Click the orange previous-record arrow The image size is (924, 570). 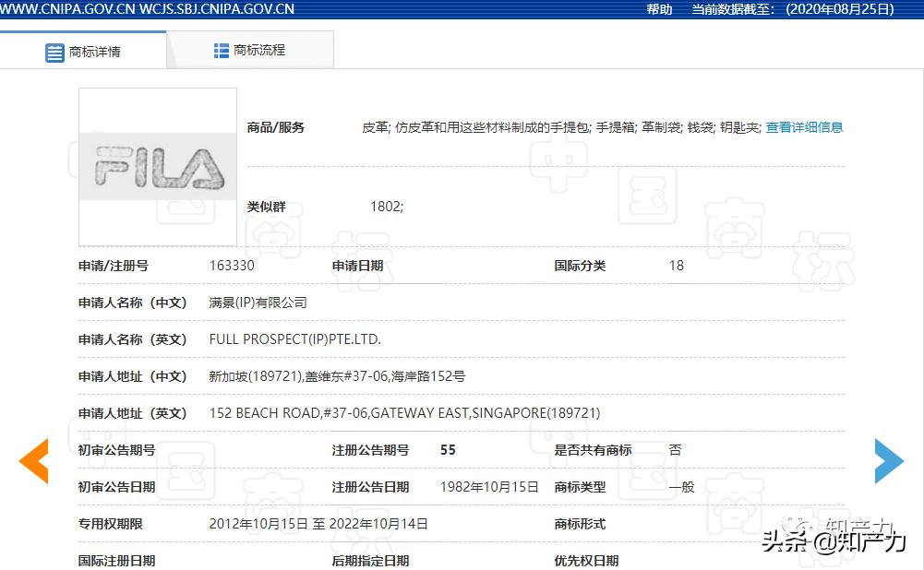33,460
